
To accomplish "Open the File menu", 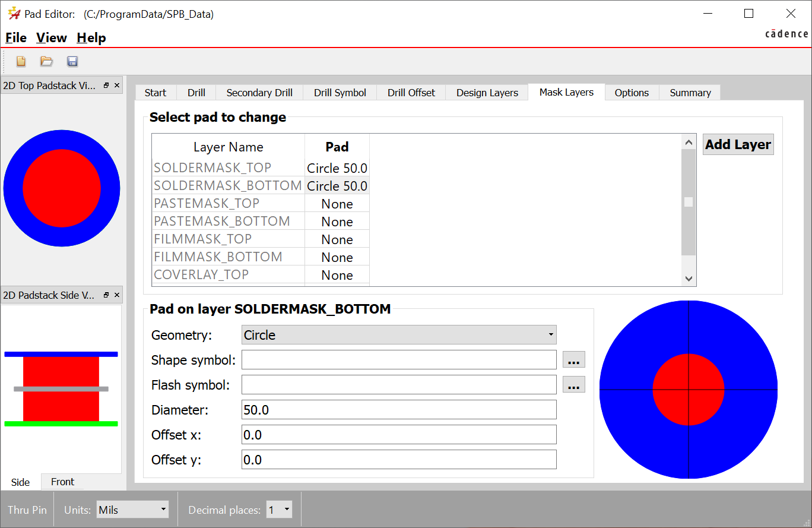I will (16, 37).
